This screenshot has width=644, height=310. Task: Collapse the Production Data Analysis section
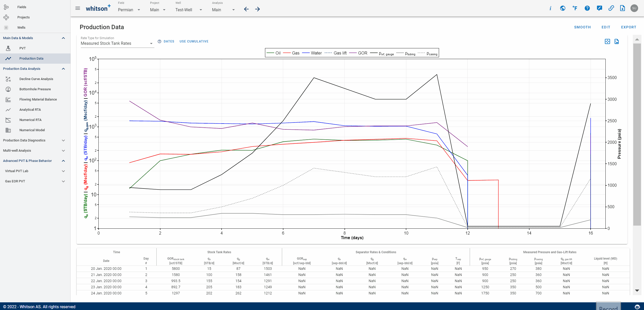point(63,69)
